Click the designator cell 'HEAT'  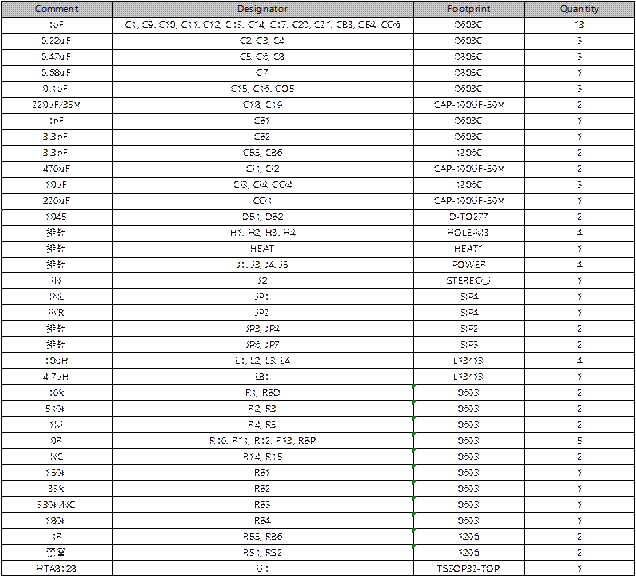(263, 249)
